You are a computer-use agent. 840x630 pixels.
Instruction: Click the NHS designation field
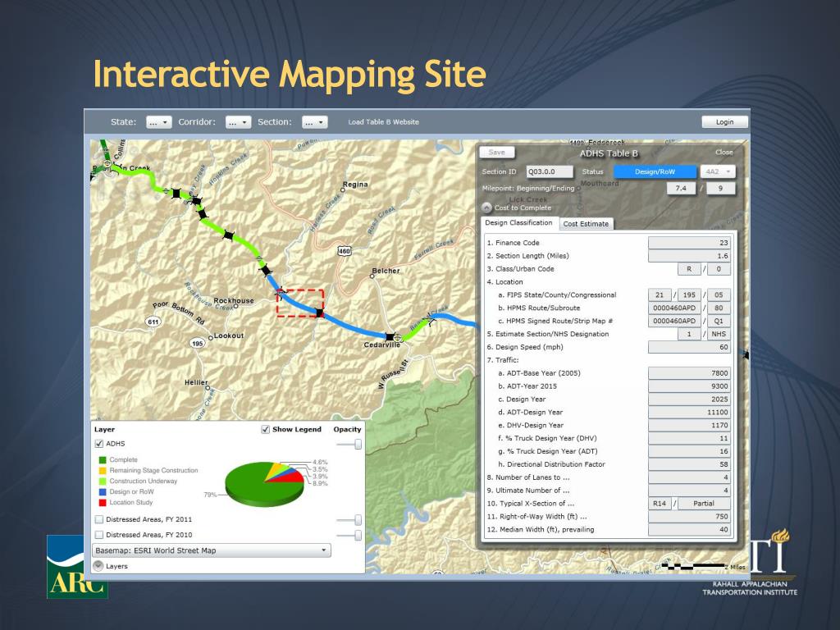click(719, 334)
